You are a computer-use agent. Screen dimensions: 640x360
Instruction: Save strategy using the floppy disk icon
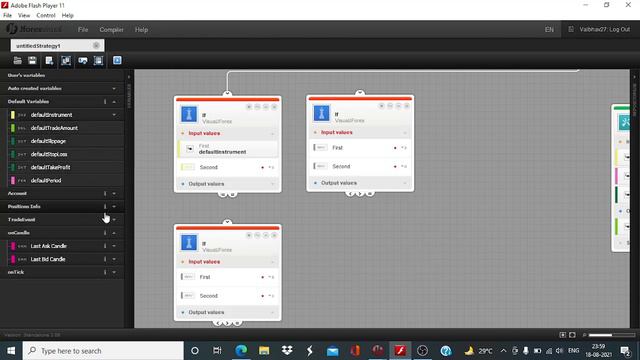32,60
